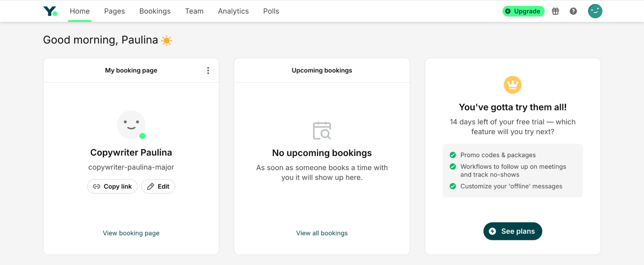
Task: Navigate to the Polls tab
Action: click(x=271, y=11)
